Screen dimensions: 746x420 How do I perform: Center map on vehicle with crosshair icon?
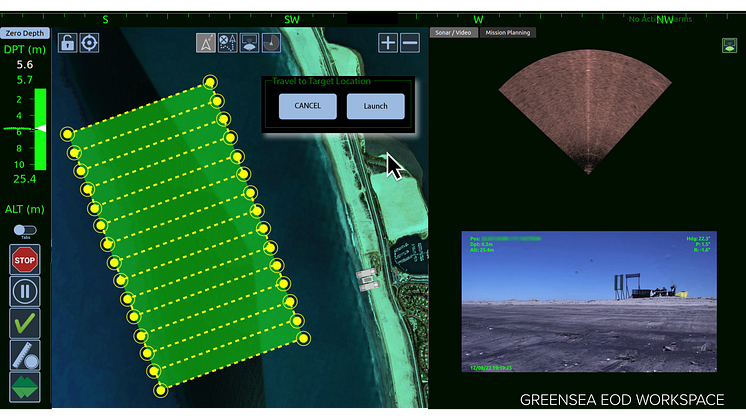[x=89, y=43]
